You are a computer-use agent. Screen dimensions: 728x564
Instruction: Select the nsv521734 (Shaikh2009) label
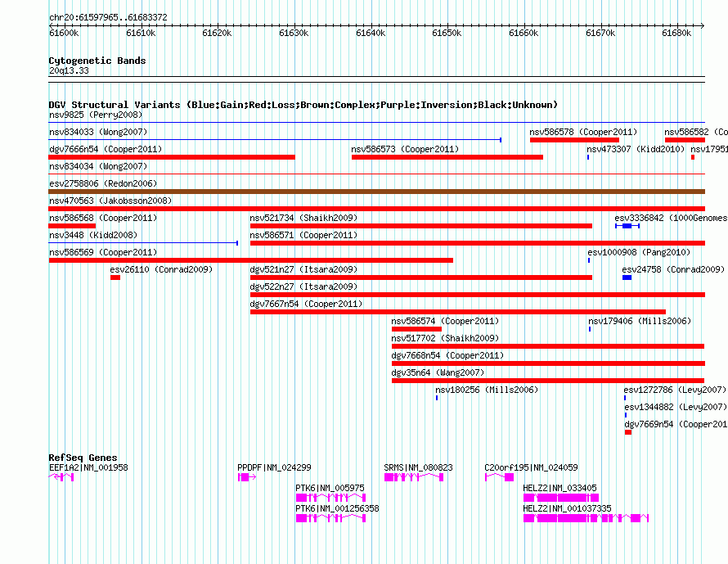[x=303, y=218]
